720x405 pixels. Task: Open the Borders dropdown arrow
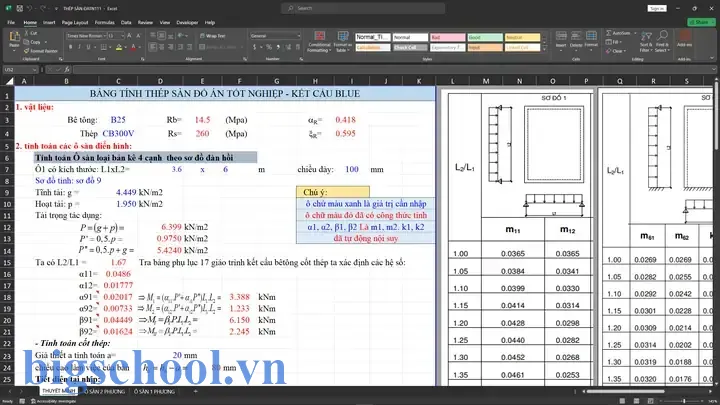point(110,47)
